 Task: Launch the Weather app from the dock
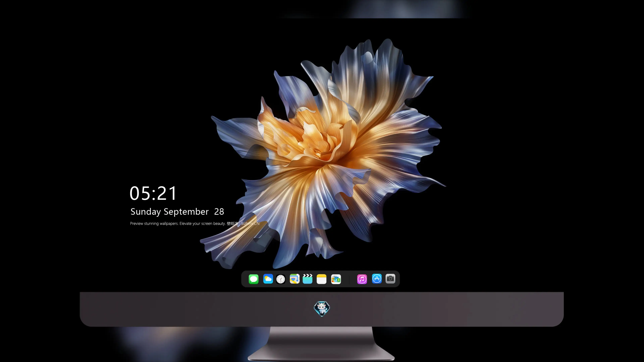click(x=268, y=279)
